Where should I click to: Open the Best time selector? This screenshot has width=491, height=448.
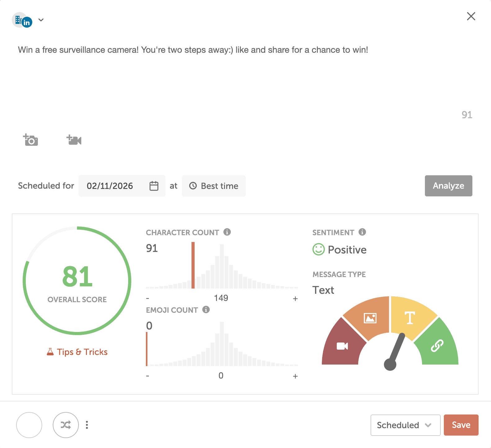click(214, 186)
